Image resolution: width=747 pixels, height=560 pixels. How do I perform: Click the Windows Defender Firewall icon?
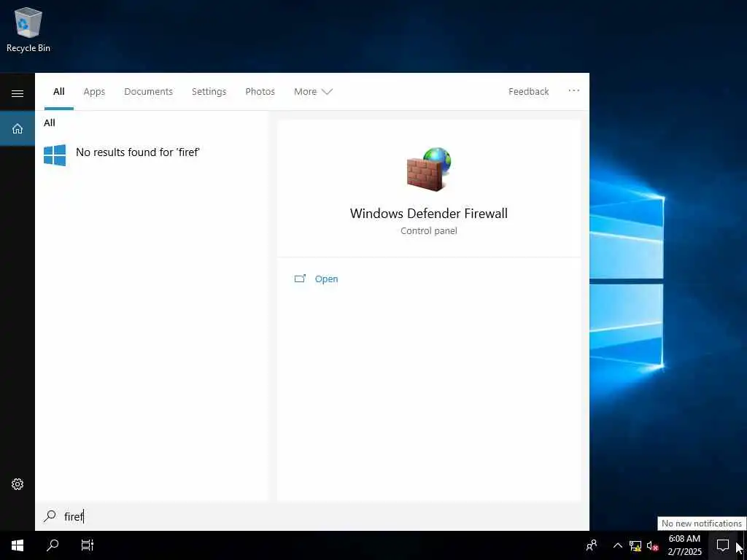click(x=429, y=169)
